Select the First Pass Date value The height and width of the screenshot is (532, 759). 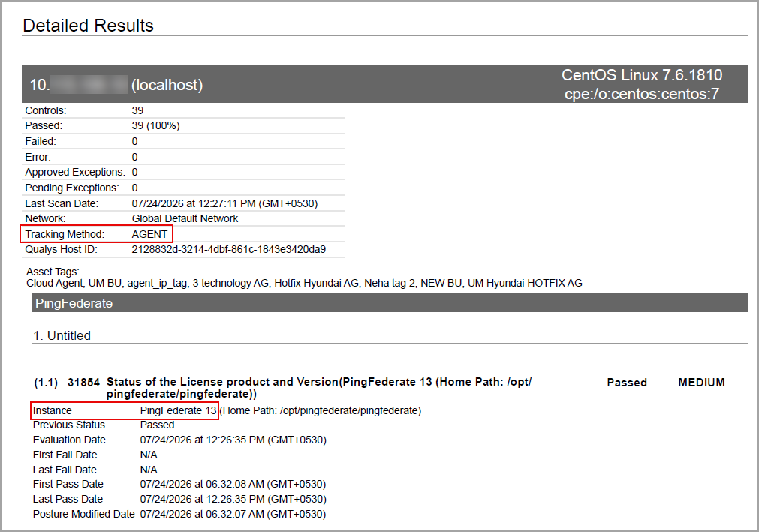tap(233, 484)
